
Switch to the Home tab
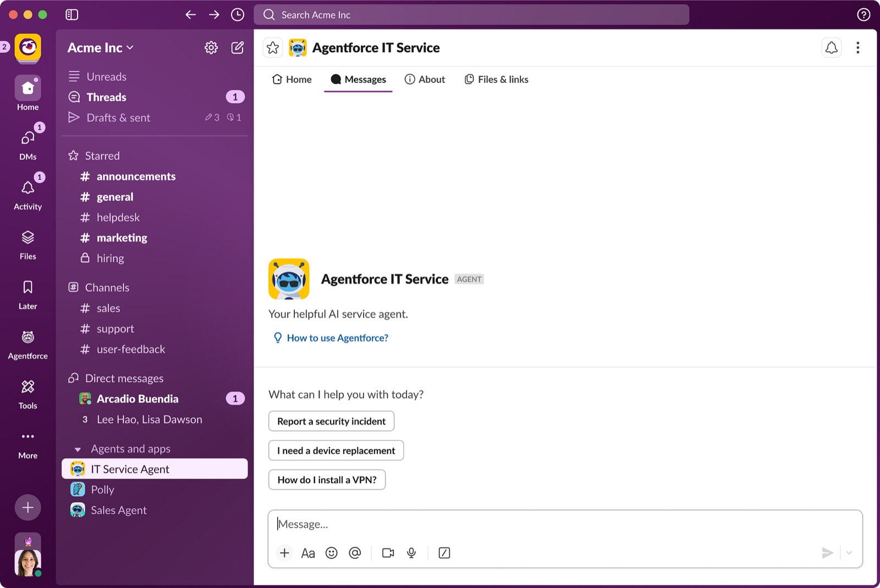coord(292,80)
